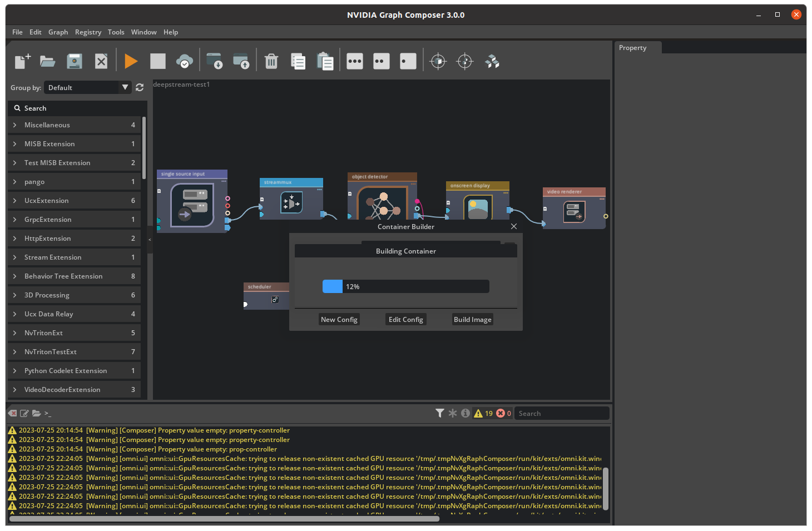Switch to the Property tab
Viewport: 812px width, 531px height.
pos(638,48)
